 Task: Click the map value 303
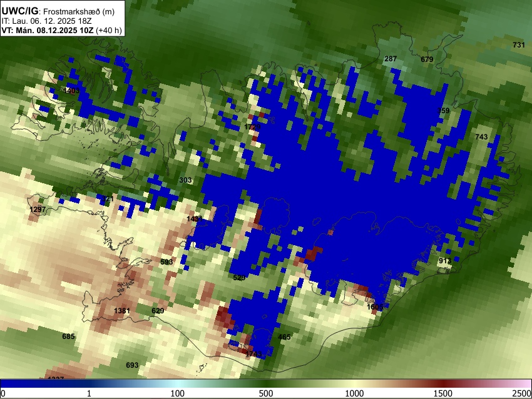(x=185, y=180)
